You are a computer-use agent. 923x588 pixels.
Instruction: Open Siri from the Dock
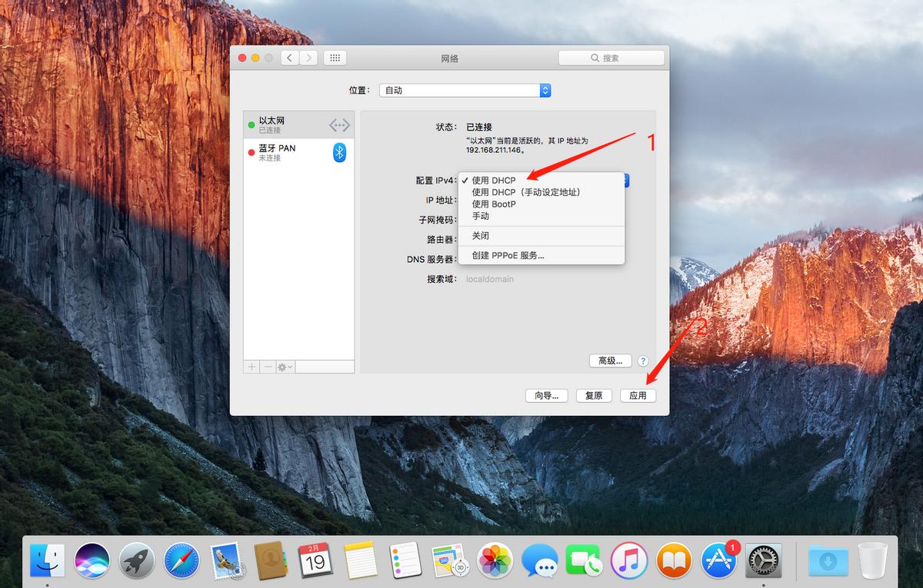pyautogui.click(x=92, y=560)
